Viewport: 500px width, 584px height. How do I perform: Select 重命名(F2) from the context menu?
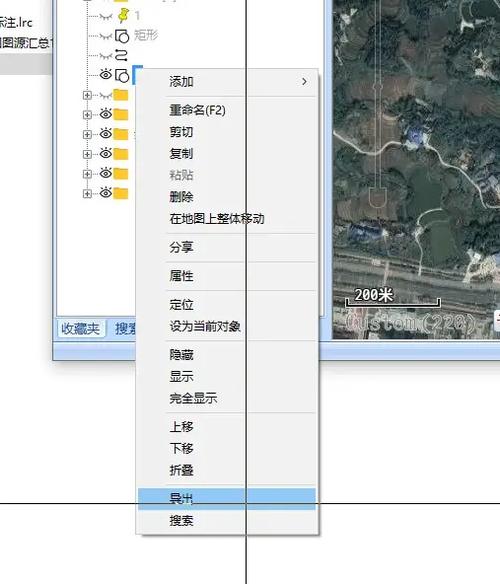[x=227, y=110]
